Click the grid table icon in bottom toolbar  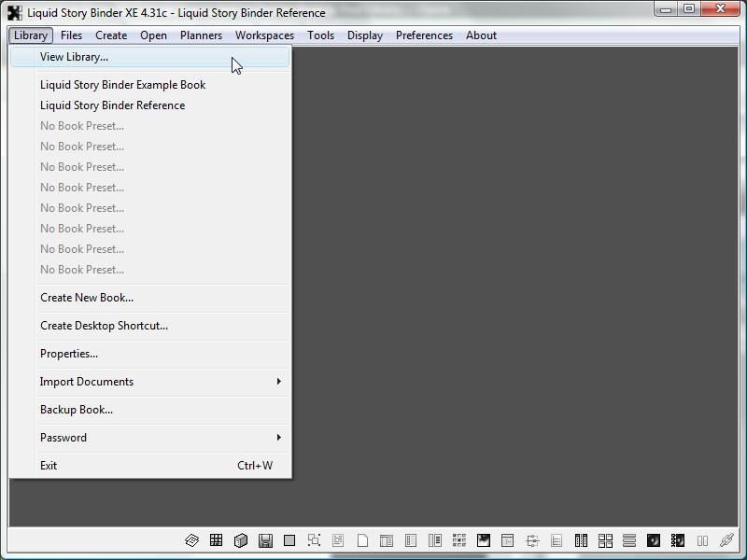[x=216, y=540]
